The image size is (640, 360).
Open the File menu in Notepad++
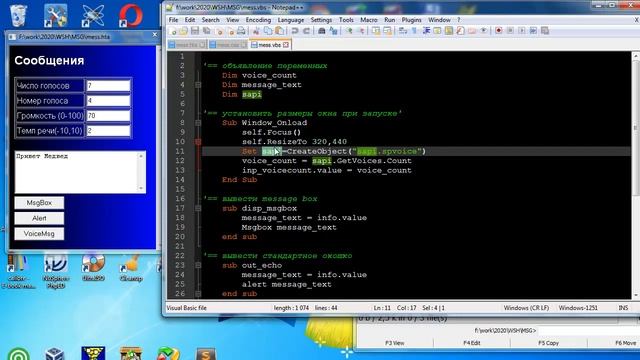pyautogui.click(x=173, y=20)
